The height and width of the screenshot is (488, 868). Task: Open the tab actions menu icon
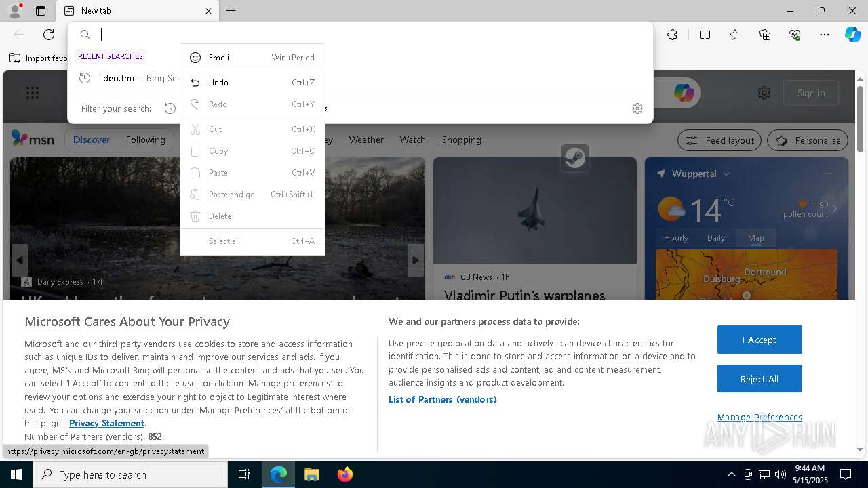click(x=41, y=11)
